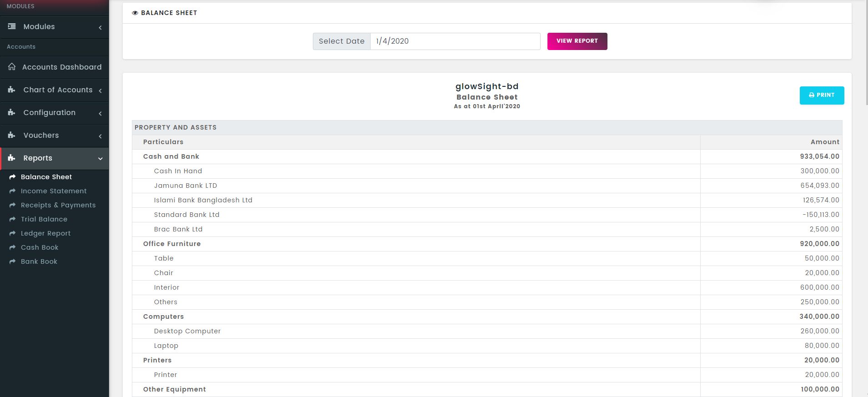Click the Cash and Bank total 933,054.00
Viewport: 868px width, 397px height.
(819, 156)
